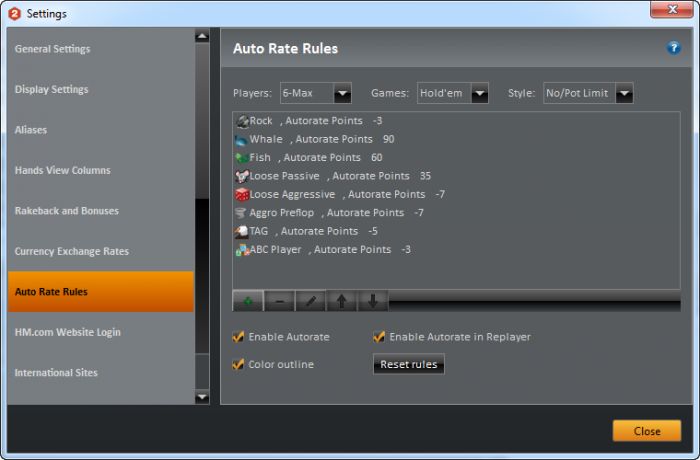The image size is (700, 460).
Task: Click the Loose Aggressive red dice icon
Action: click(x=242, y=195)
